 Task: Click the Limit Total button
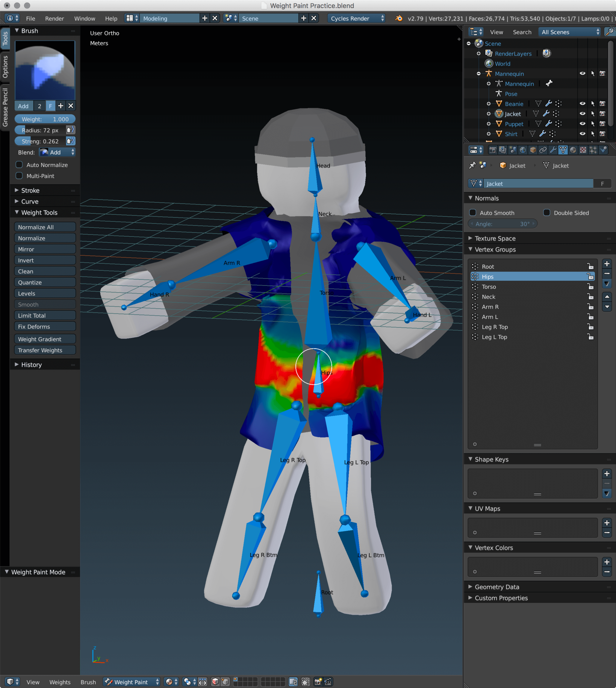[x=45, y=315]
